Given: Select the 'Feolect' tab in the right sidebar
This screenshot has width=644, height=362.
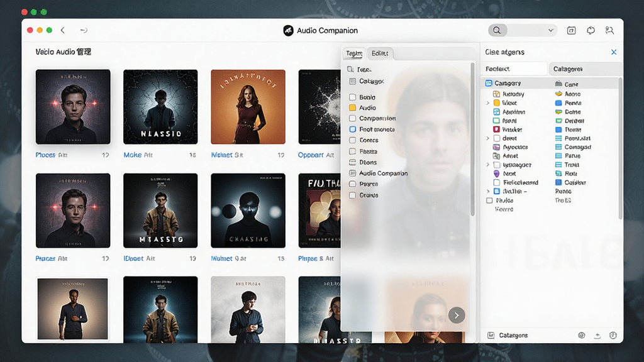Looking at the screenshot, I should [514, 69].
